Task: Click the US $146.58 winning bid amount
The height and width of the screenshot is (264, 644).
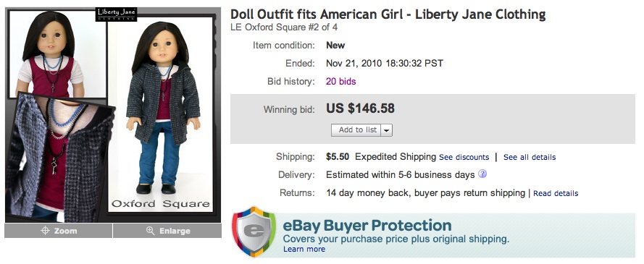Action: (x=360, y=108)
